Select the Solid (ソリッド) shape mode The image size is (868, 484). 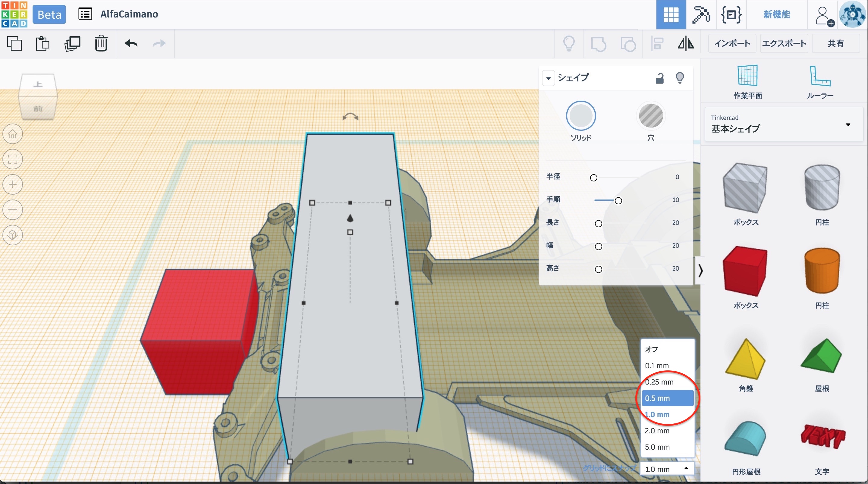[x=580, y=116]
